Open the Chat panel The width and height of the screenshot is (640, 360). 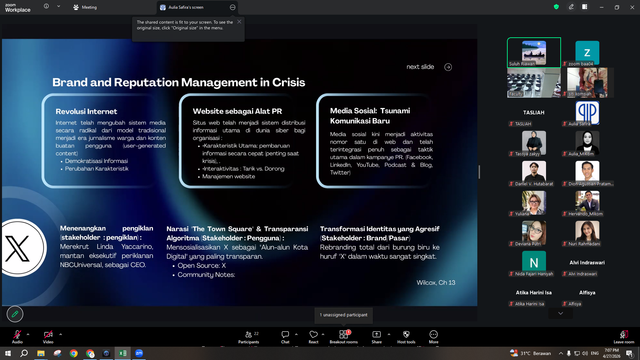point(285,337)
